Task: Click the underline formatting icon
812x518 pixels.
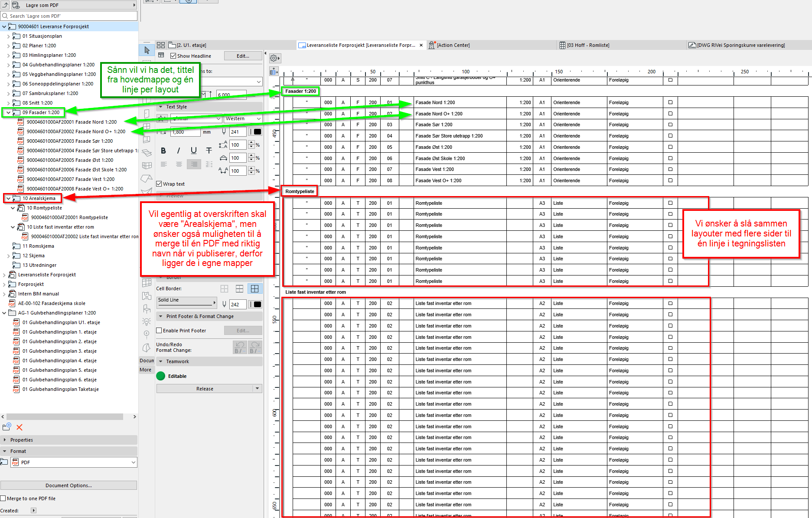Action: point(193,151)
